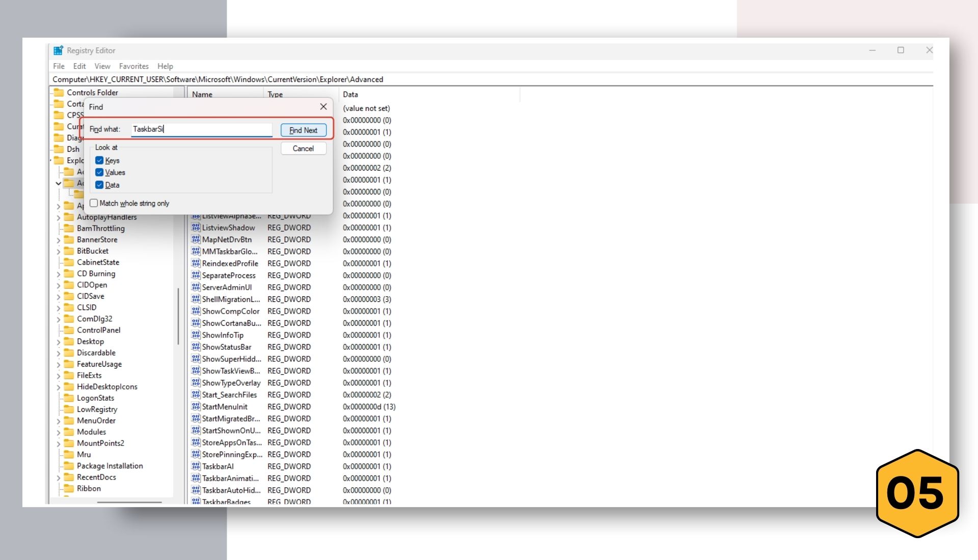Select the ShowStatusBar registry value icon
The height and width of the screenshot is (560, 978).
(196, 347)
